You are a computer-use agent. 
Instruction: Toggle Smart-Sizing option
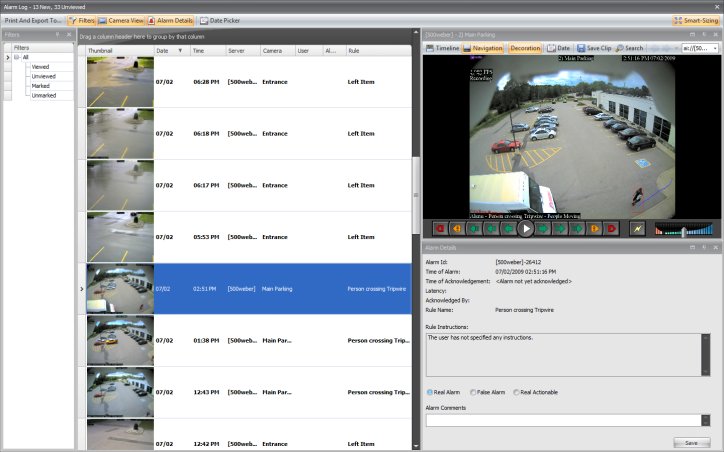(696, 21)
